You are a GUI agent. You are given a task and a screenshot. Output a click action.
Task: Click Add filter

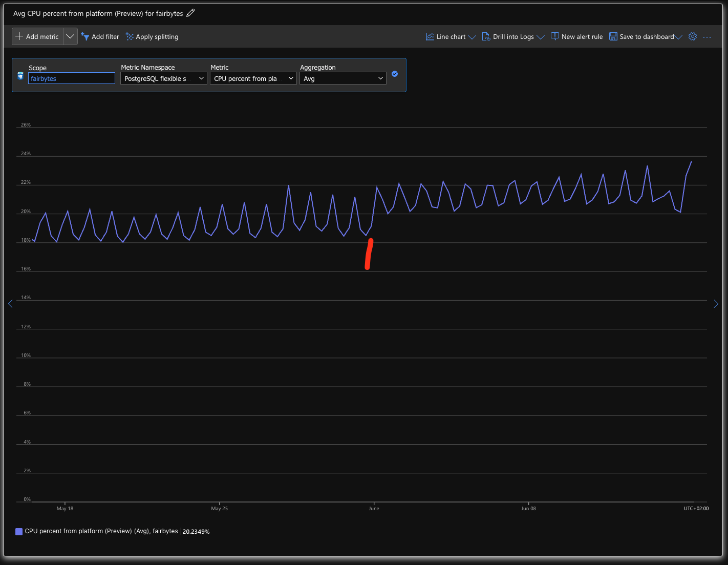tap(100, 36)
